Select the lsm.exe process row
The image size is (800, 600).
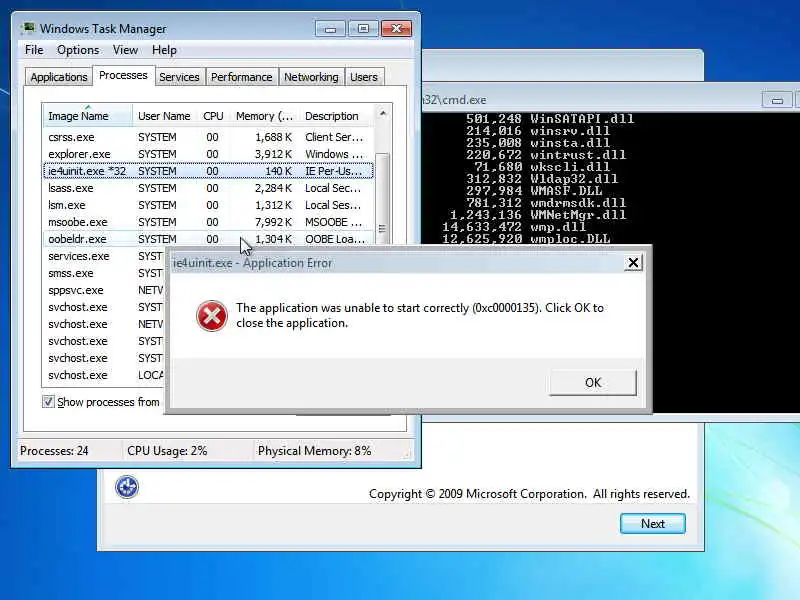click(208, 205)
